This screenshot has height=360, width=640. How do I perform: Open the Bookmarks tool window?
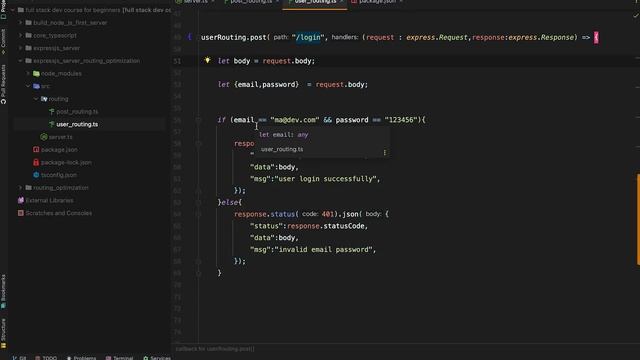(x=3, y=291)
